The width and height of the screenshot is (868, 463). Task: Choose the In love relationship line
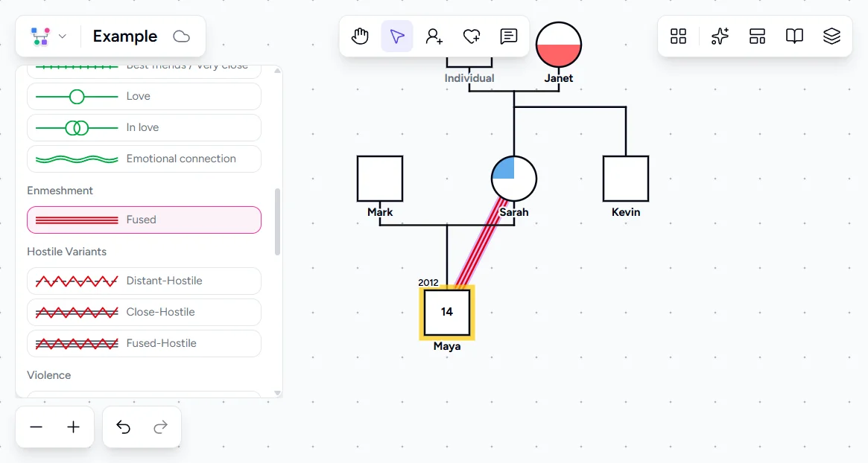pos(144,128)
